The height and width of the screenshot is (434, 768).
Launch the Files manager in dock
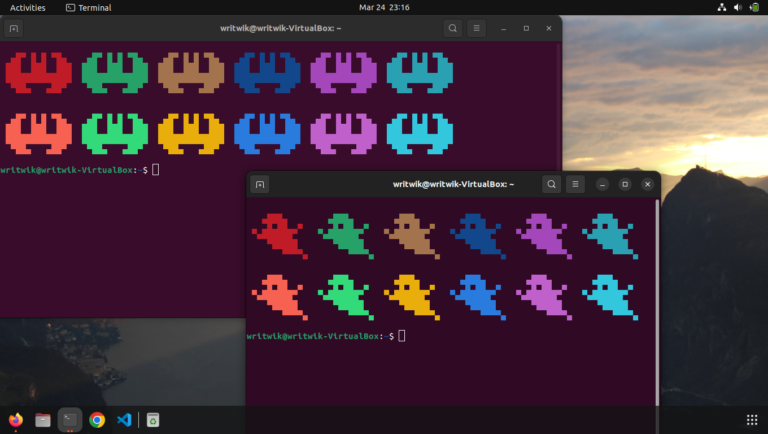click(x=42, y=420)
